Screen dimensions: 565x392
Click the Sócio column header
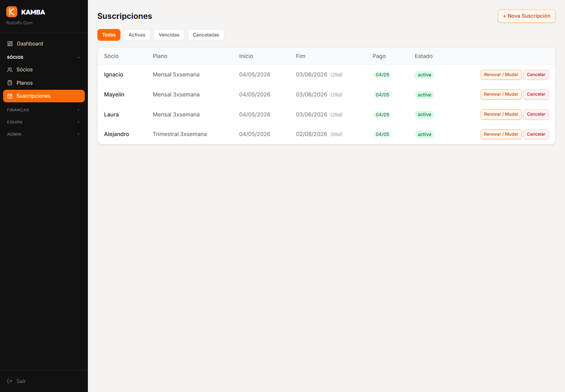coord(111,56)
